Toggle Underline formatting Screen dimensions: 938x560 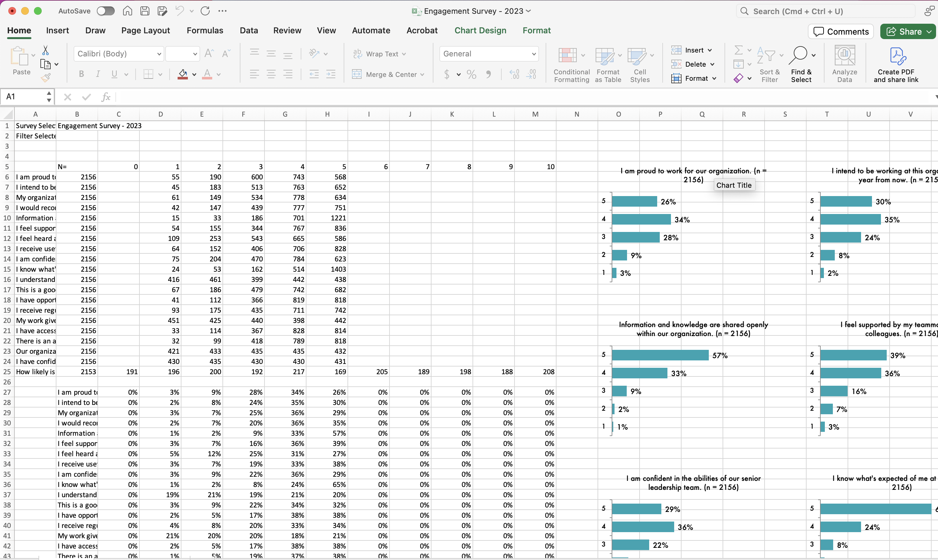[x=114, y=74]
